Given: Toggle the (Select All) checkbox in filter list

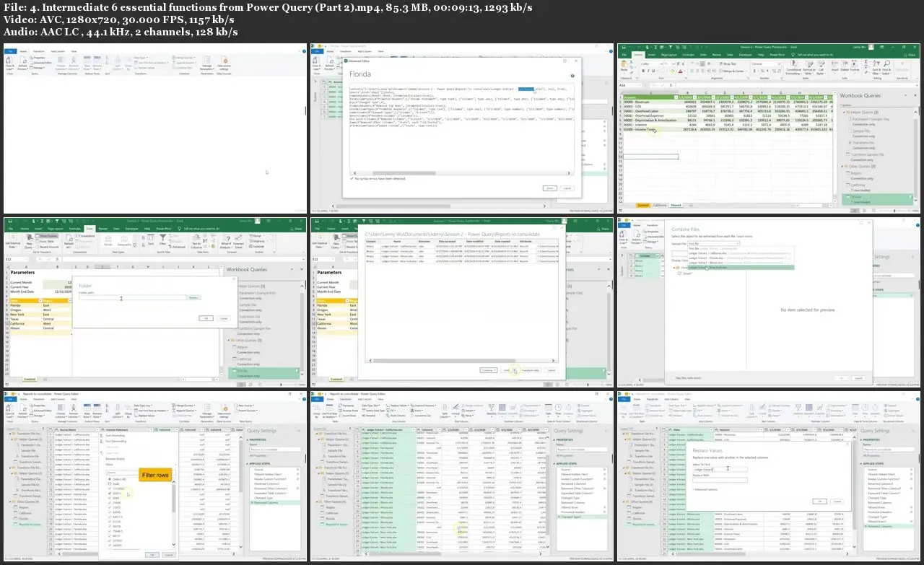Looking at the screenshot, I should tap(109, 479).
